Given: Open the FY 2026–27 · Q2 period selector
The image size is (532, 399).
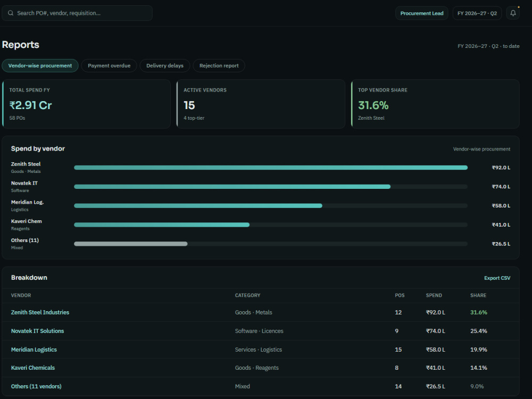Looking at the screenshot, I should [x=477, y=13].
